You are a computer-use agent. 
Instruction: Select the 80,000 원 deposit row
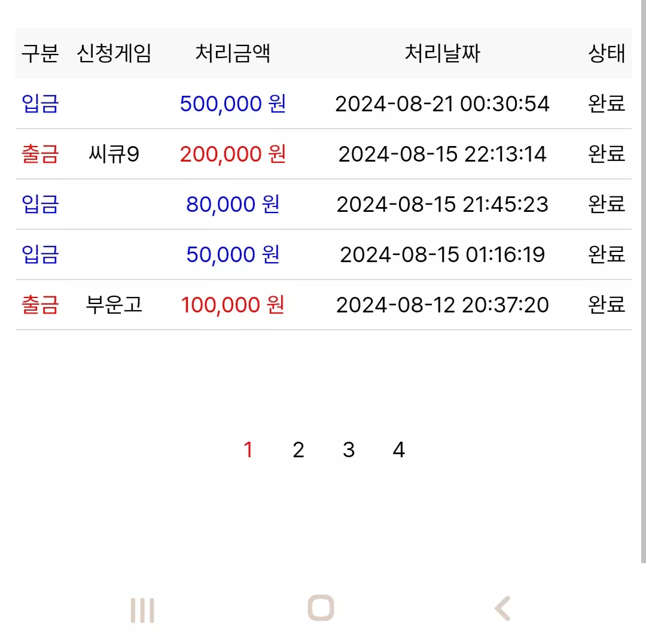tap(324, 204)
